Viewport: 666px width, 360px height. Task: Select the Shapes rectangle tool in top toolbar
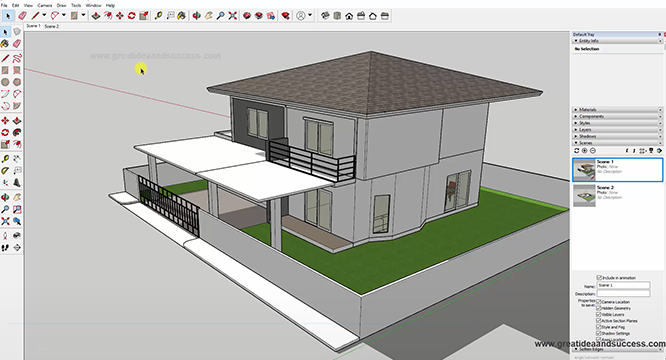click(x=74, y=16)
